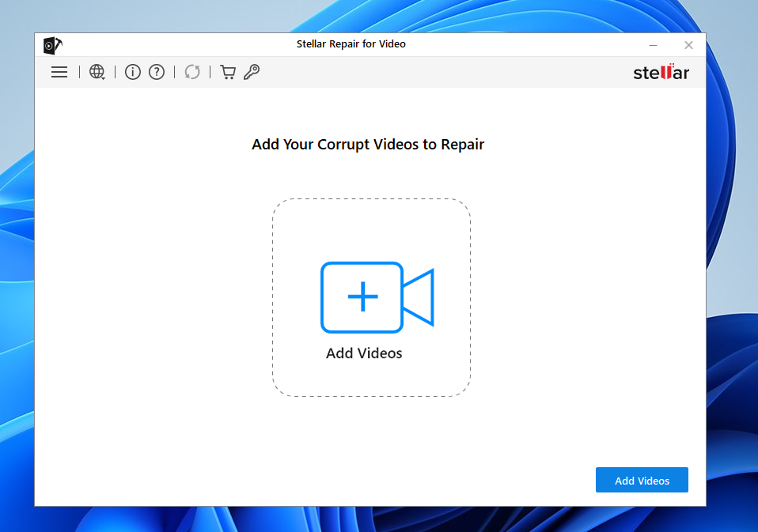The width and height of the screenshot is (758, 532).
Task: Click the activation key icon
Action: point(252,72)
